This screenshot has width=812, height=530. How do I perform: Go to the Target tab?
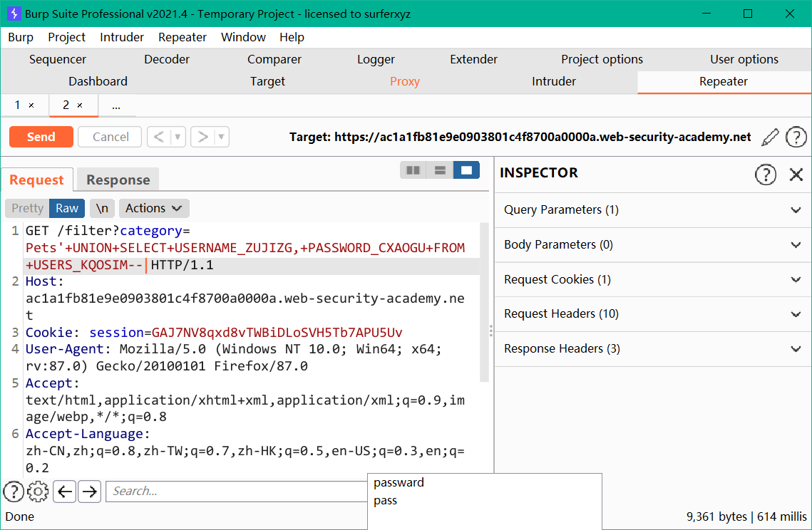coord(268,82)
